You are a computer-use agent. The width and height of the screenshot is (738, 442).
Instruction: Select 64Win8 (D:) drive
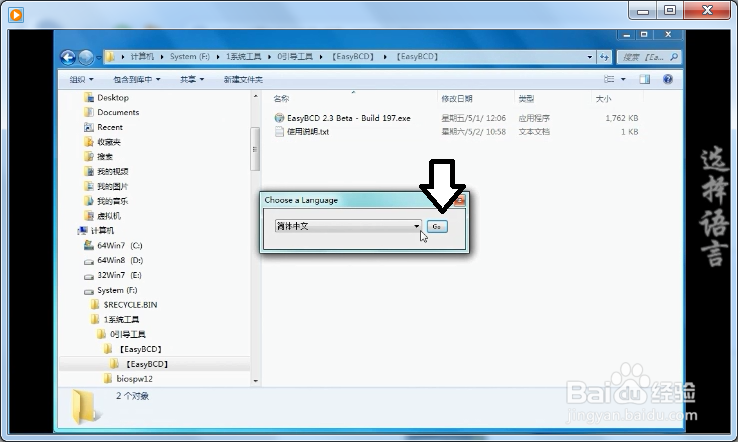pos(120,260)
